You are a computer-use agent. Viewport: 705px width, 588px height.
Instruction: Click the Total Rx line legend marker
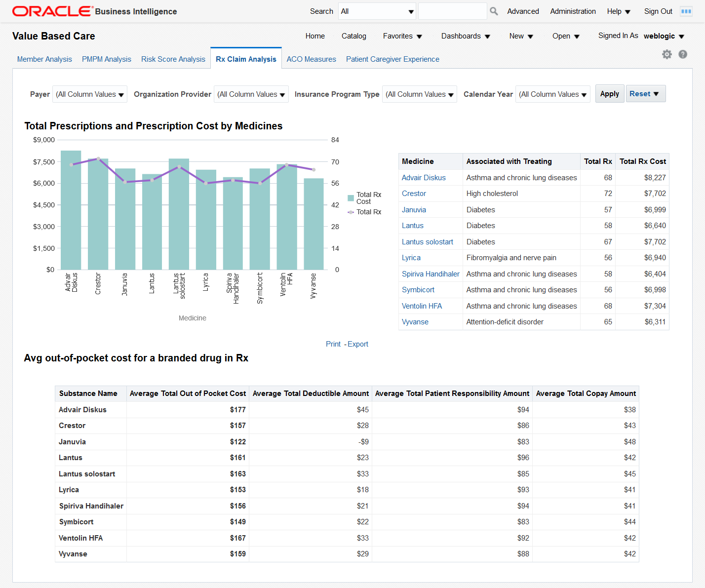click(x=351, y=212)
